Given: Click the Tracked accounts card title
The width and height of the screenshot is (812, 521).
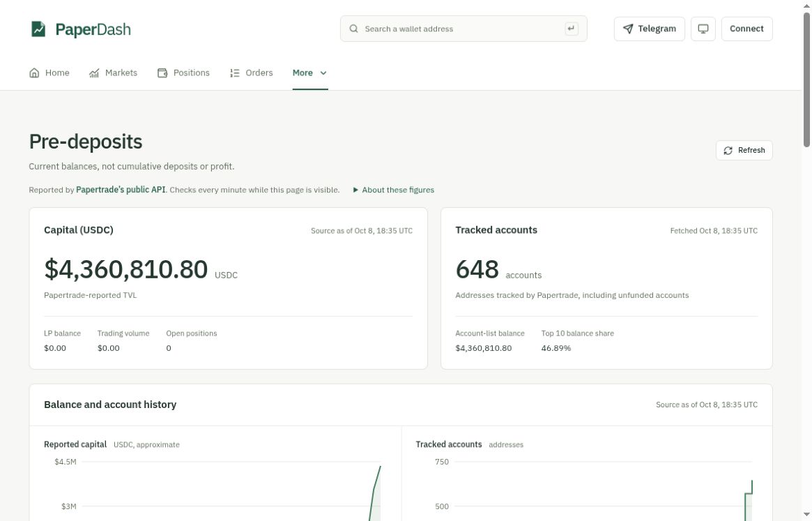Looking at the screenshot, I should pos(496,230).
